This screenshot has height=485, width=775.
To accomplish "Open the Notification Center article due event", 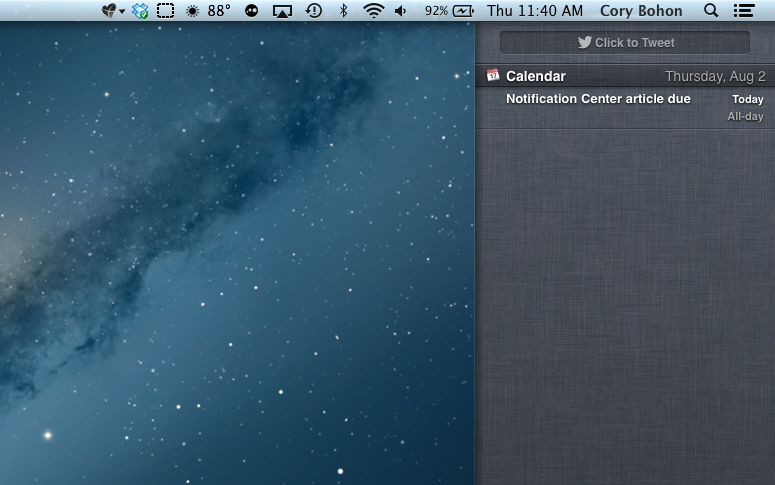I will [x=598, y=99].
